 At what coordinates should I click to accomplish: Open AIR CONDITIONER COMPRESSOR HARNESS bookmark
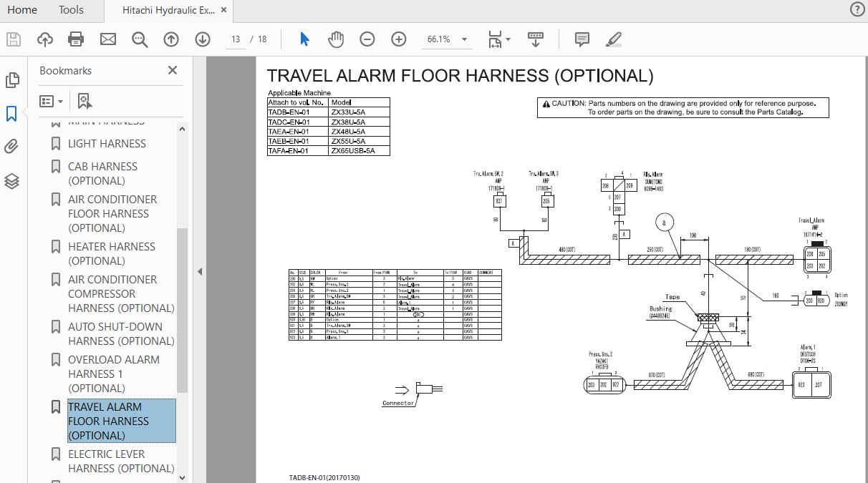pyautogui.click(x=121, y=293)
